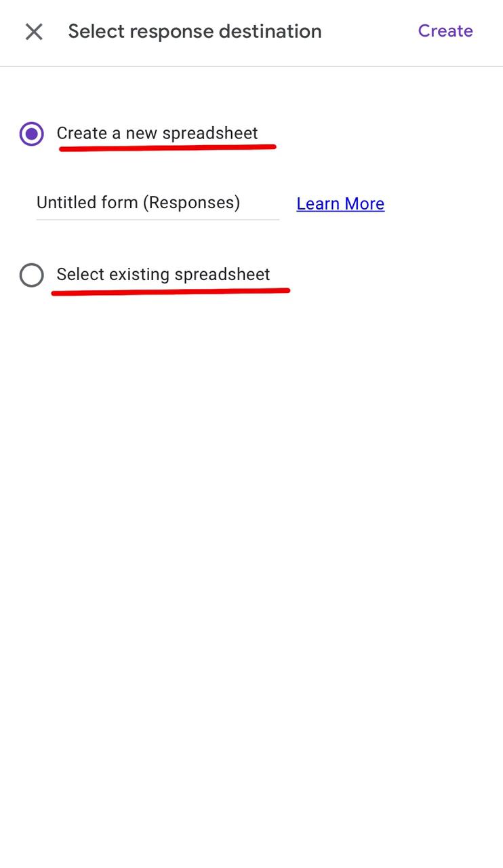This screenshot has width=503, height=868.
Task: Dismiss the screen with the X icon
Action: click(34, 32)
